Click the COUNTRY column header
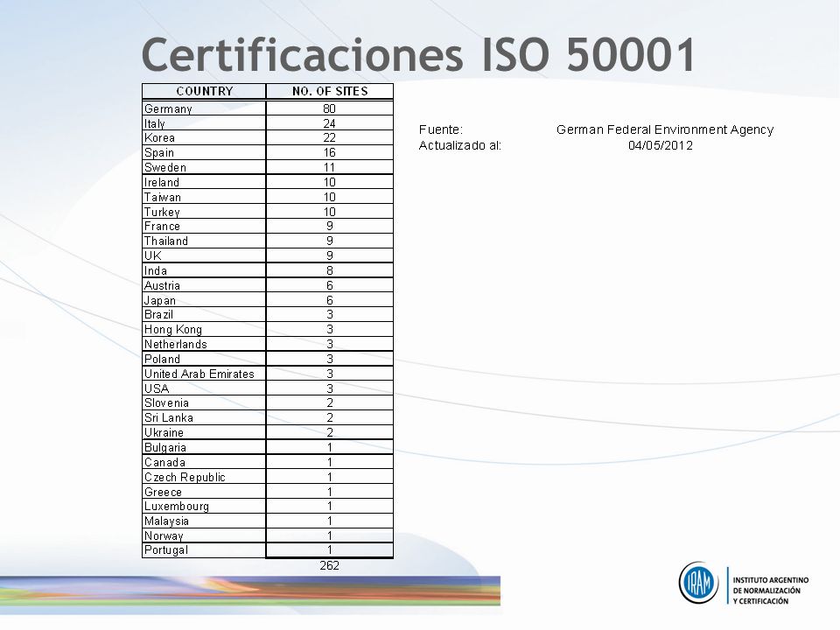Image resolution: width=840 pixels, height=630 pixels. 204,91
